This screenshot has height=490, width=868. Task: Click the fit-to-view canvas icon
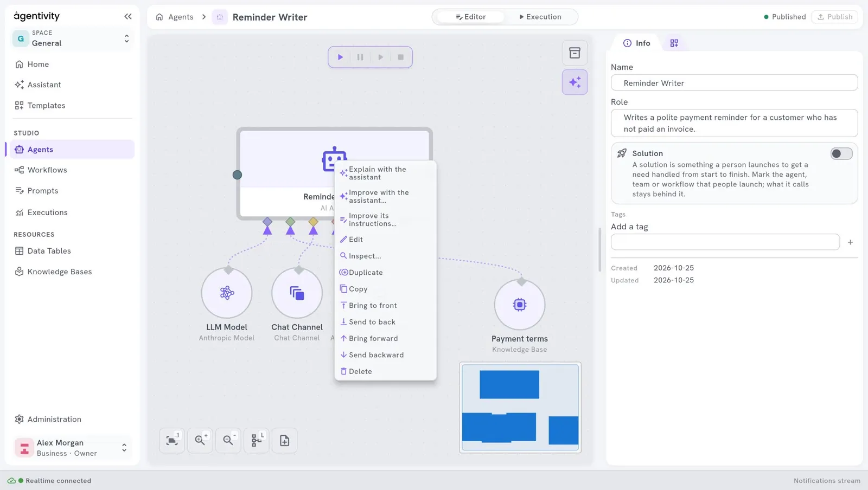point(172,441)
